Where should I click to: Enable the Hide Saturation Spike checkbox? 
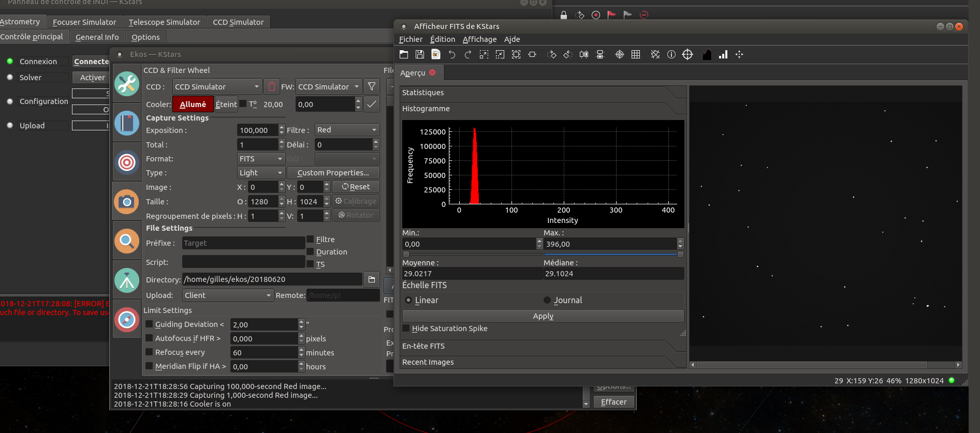coord(406,329)
